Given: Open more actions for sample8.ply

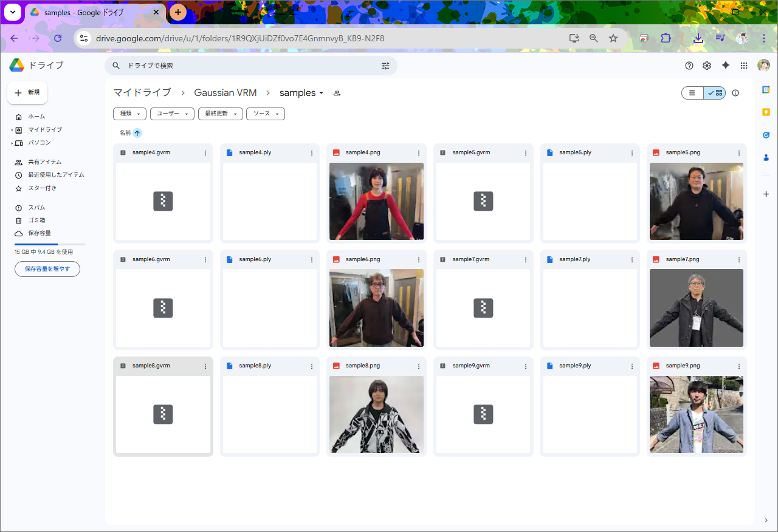Looking at the screenshot, I should [x=312, y=366].
